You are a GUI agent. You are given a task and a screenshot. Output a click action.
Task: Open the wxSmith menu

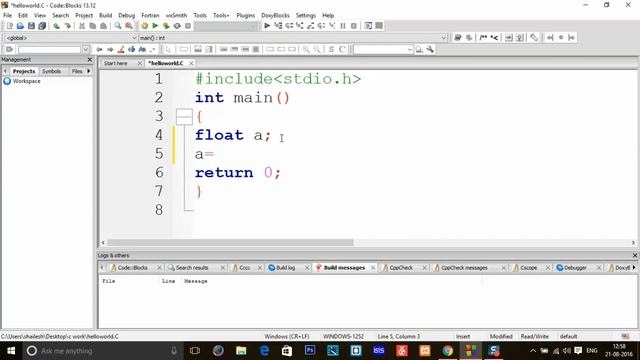pos(176,15)
